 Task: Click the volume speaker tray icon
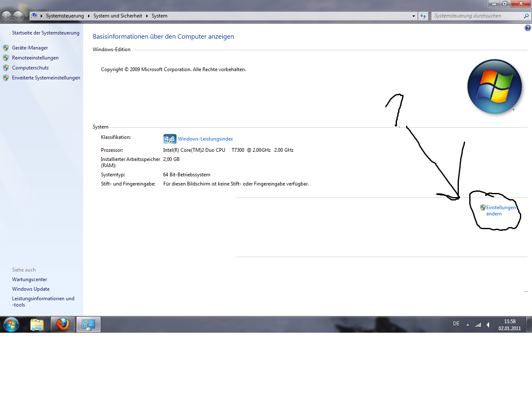coord(488,325)
